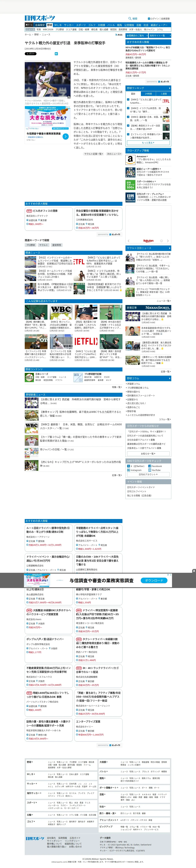Click the Nikkan Sports logo in header

[x=40, y=18]
